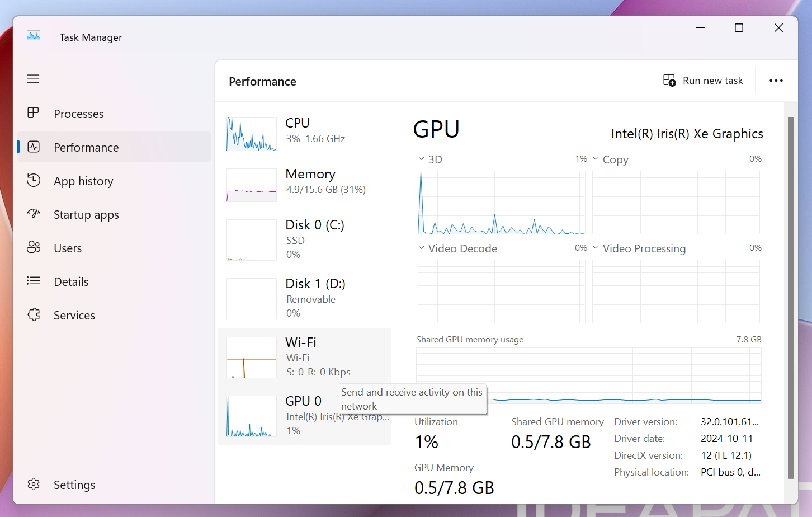The image size is (812, 517).
Task: Click the Performance panel vertical scrollbar
Action: click(x=791, y=298)
